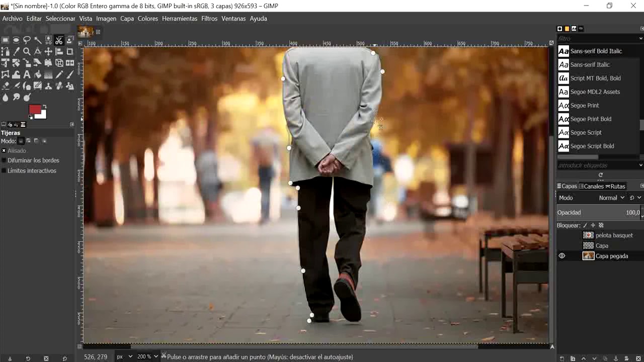Open the Herramientas menu
644x362 pixels.
click(x=180, y=19)
